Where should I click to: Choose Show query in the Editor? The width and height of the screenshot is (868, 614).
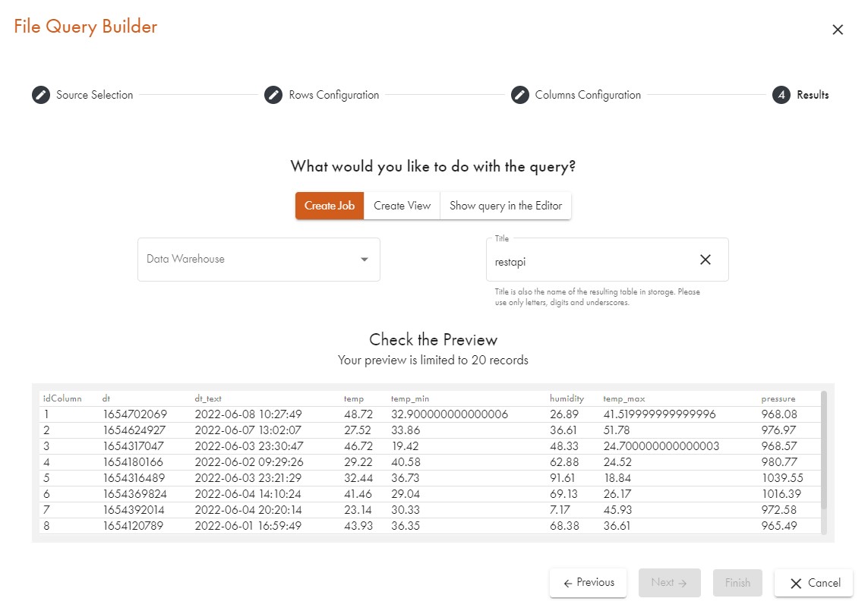click(506, 206)
